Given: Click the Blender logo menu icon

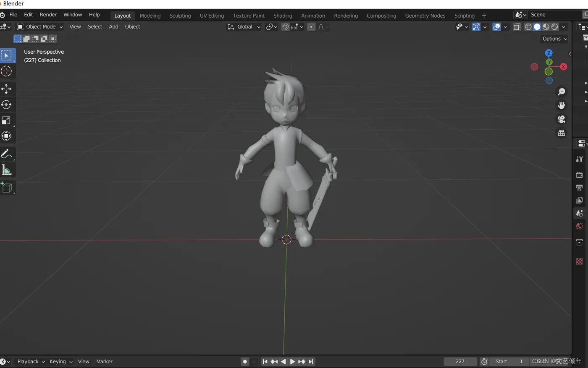Looking at the screenshot, I should [x=2, y=15].
